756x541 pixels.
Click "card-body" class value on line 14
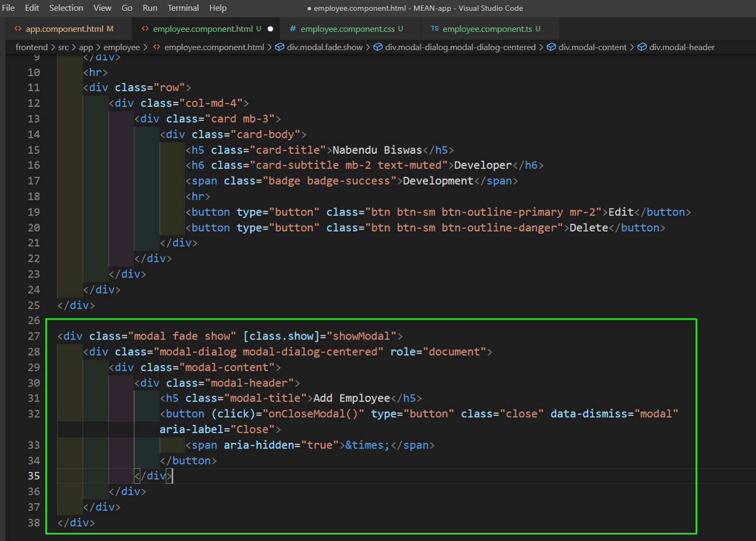(x=265, y=134)
